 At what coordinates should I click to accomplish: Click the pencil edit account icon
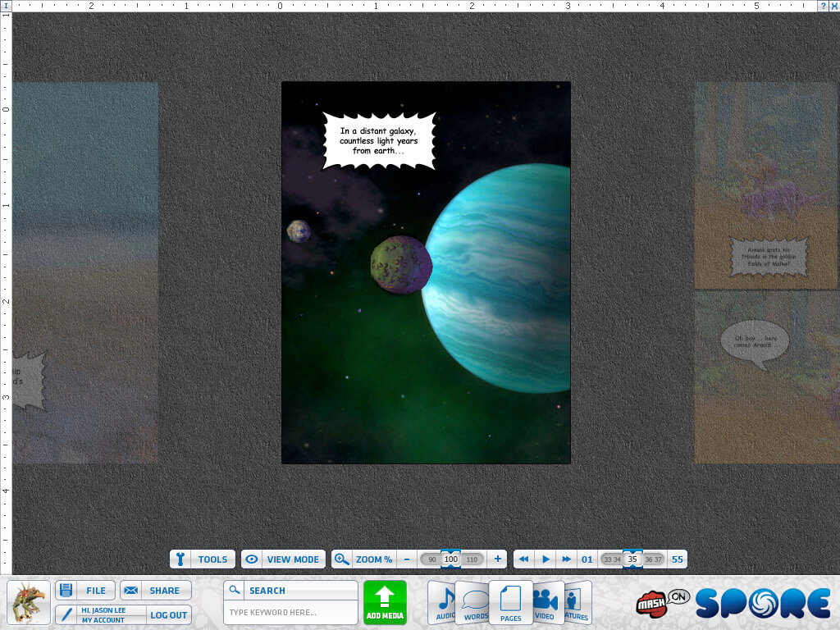66,614
